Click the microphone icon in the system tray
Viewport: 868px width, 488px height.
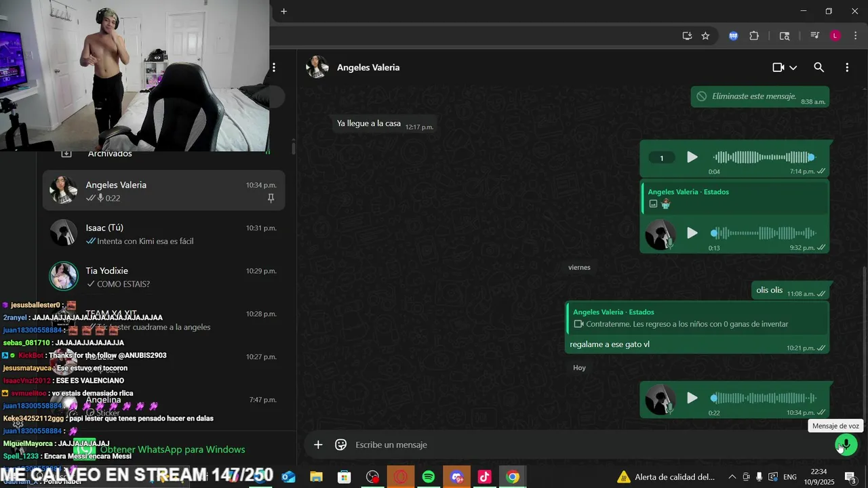point(759,477)
